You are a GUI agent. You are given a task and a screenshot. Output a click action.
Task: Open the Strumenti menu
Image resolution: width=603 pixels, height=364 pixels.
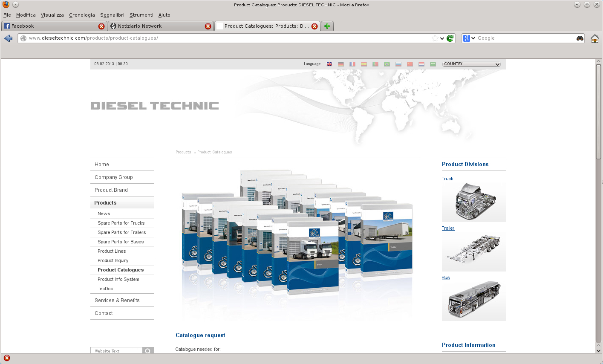[141, 15]
